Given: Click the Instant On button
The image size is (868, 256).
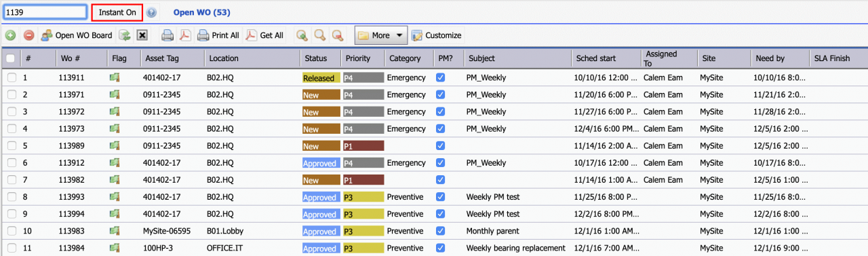Looking at the screenshot, I should [117, 12].
